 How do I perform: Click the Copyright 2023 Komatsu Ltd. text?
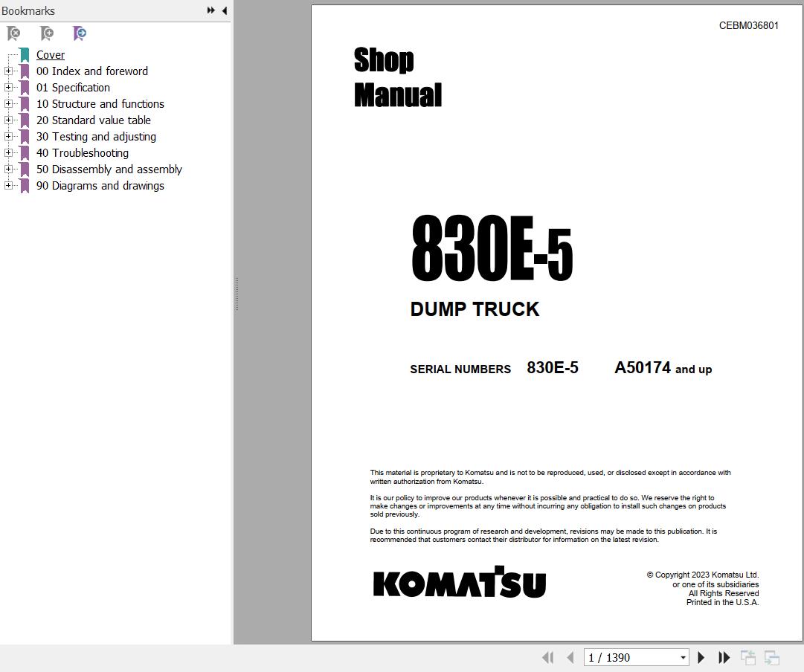(x=702, y=575)
